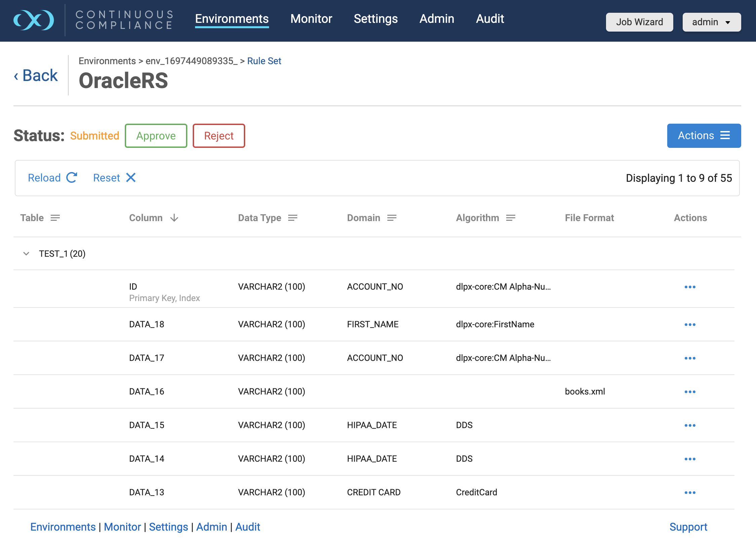This screenshot has width=756, height=539.
Task: Collapse the TEST_1 (20) table group
Action: click(26, 253)
